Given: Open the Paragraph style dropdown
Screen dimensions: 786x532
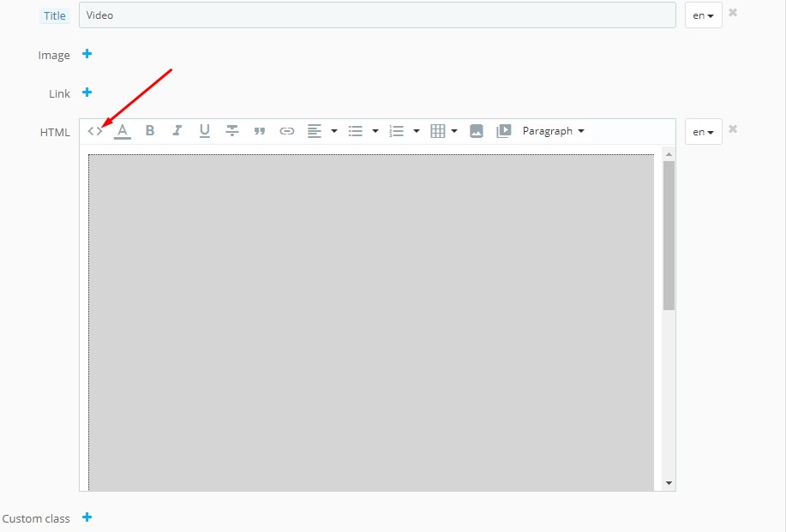Looking at the screenshot, I should coord(553,131).
